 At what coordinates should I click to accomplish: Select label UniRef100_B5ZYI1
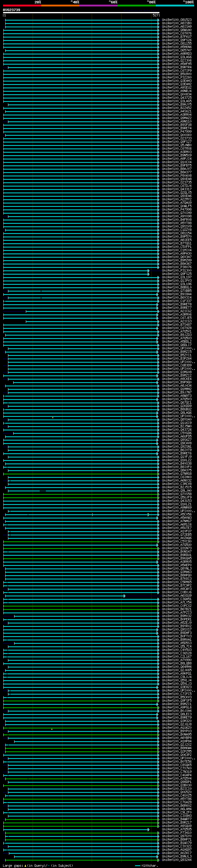point(177,355)
